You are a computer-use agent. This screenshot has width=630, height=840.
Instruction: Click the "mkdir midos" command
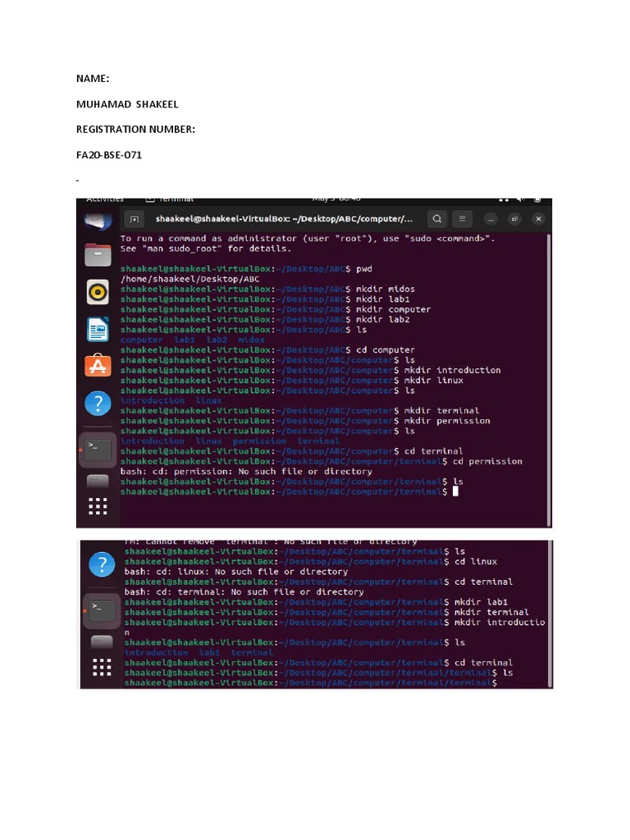(x=386, y=290)
